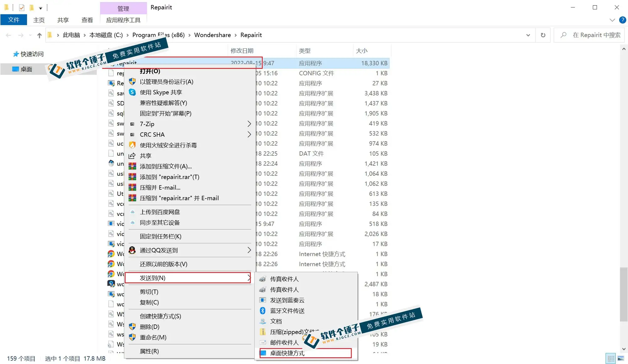The height and width of the screenshot is (364, 628).
Task: Open the help question mark icon
Action: (622, 20)
